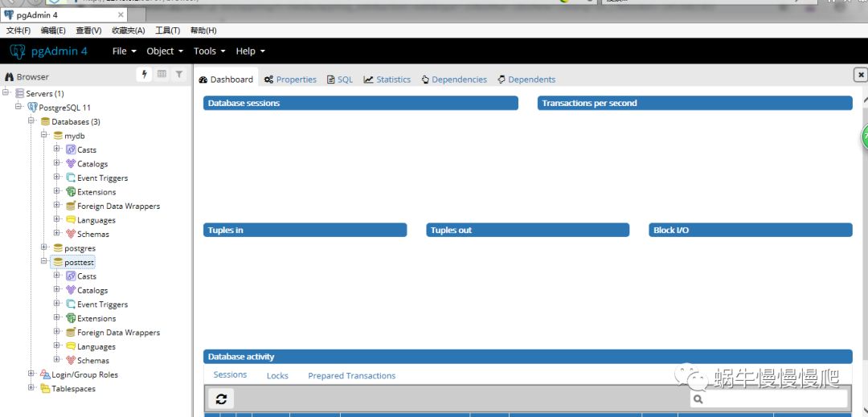Open browser 编辑(E) menu
Screen dimensions: 868x417
point(53,31)
